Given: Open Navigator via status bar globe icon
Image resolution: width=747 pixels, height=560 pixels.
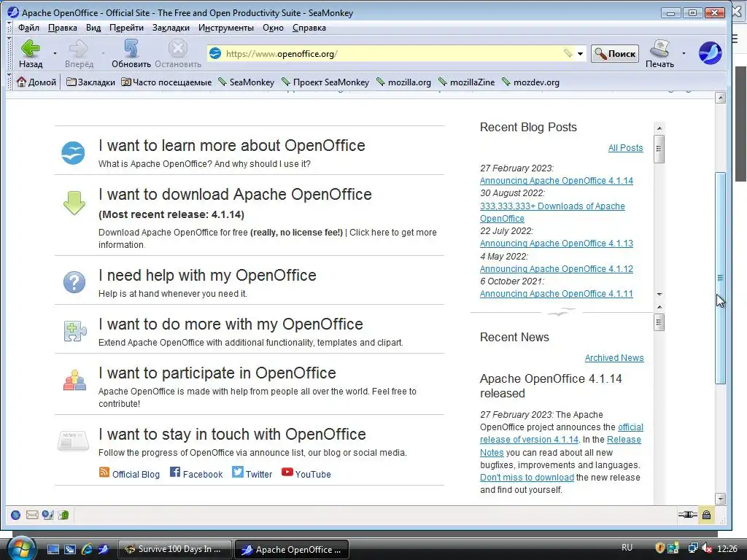Looking at the screenshot, I should (16, 515).
